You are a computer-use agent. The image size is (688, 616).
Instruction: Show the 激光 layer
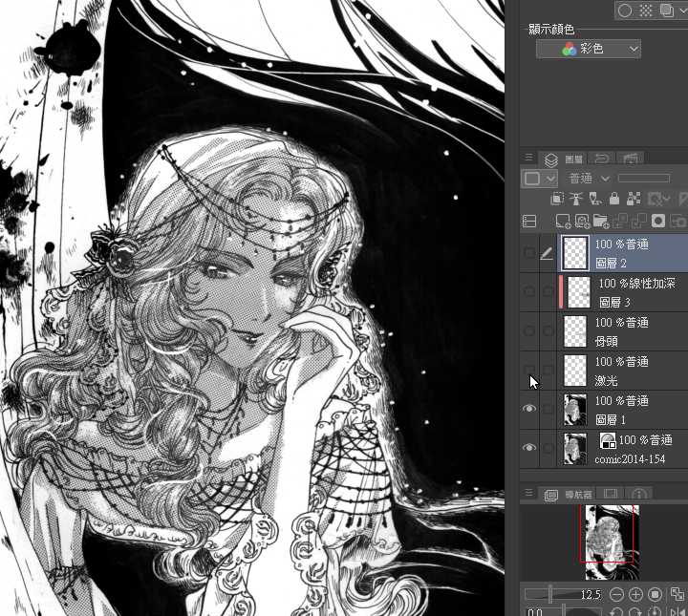coord(529,370)
